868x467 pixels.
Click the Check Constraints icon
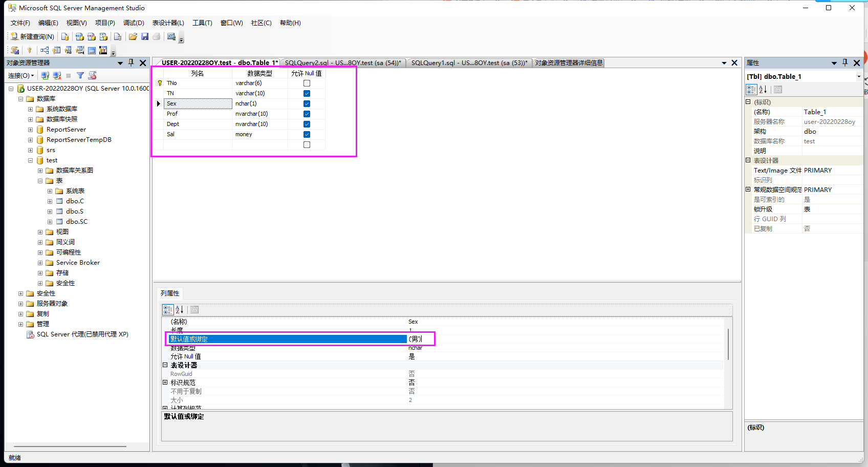coord(92,50)
